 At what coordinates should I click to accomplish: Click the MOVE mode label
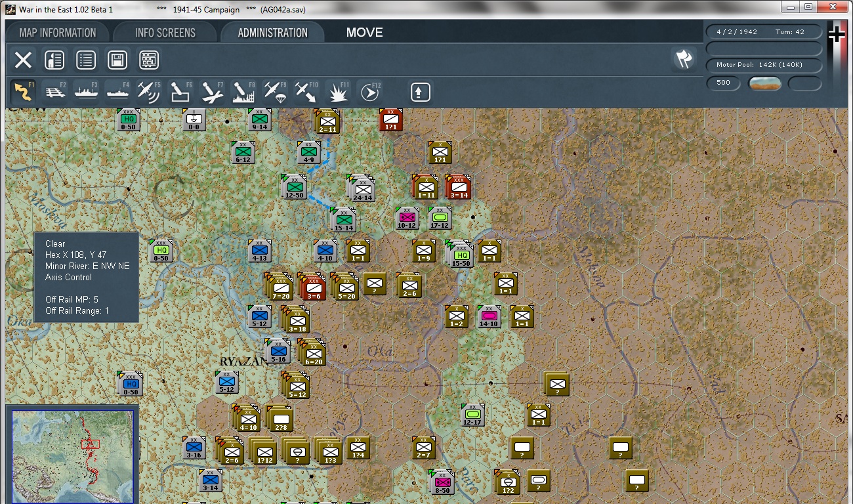click(x=365, y=33)
